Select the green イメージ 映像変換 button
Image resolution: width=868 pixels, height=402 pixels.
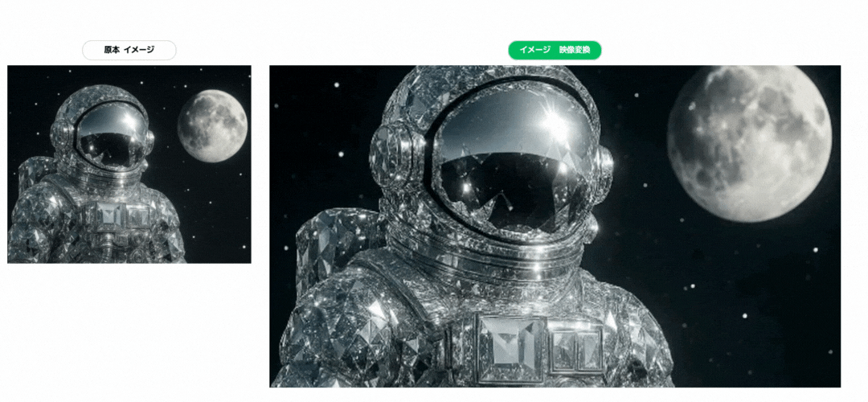tap(555, 50)
